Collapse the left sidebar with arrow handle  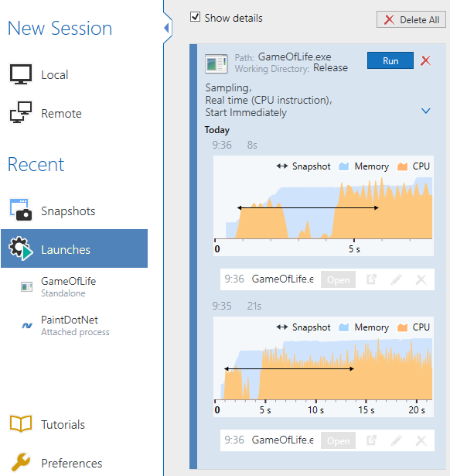pyautogui.click(x=166, y=28)
